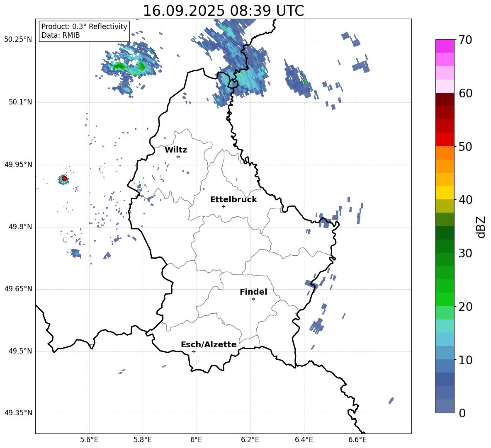Viewport: 491px width, 448px height.
Task: Click the Ettelbruck station cross marker
Action: [x=224, y=206]
